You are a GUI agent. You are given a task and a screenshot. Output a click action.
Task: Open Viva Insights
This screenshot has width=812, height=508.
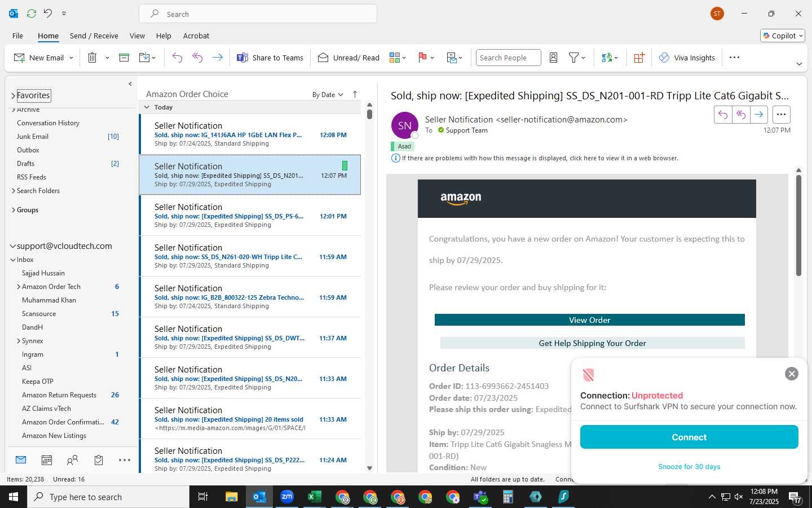(x=687, y=58)
